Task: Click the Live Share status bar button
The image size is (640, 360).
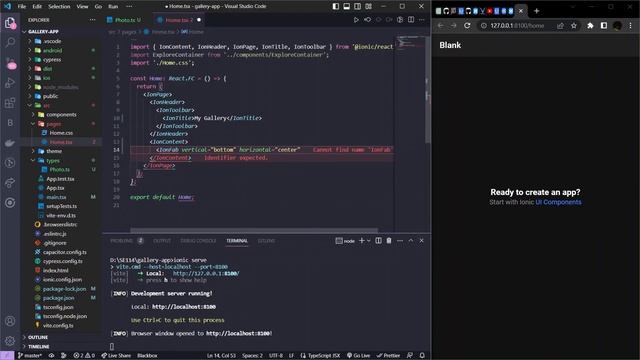Action: tap(116, 356)
